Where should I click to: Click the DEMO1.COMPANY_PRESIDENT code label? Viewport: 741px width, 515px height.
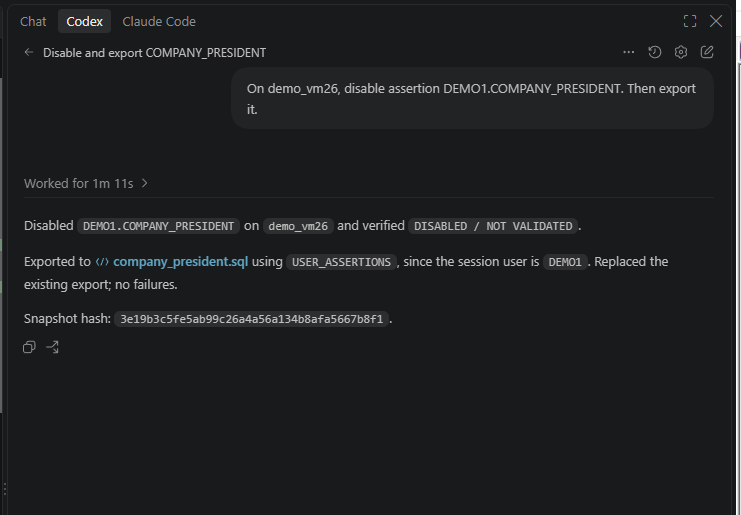pyautogui.click(x=158, y=226)
